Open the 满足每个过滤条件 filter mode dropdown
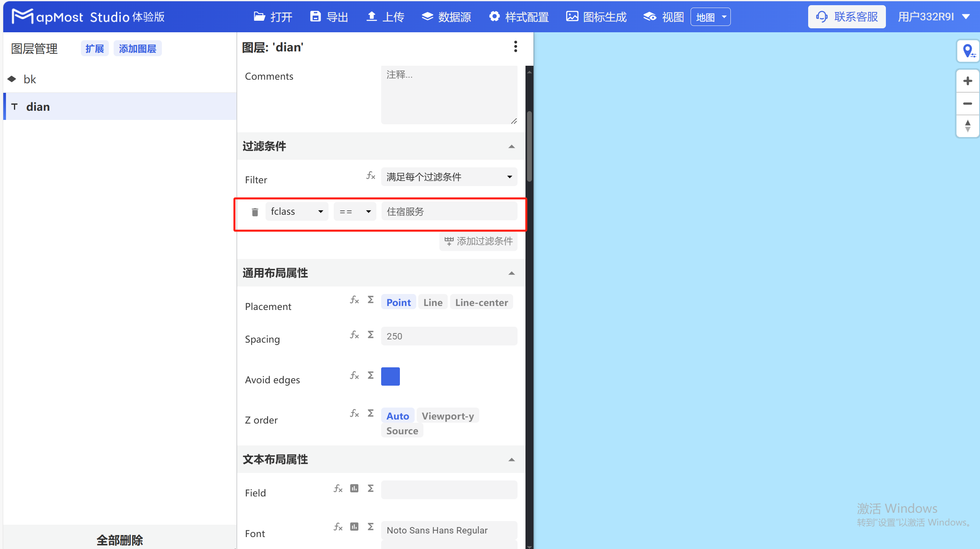Screen dimensions: 980x549 coord(448,176)
